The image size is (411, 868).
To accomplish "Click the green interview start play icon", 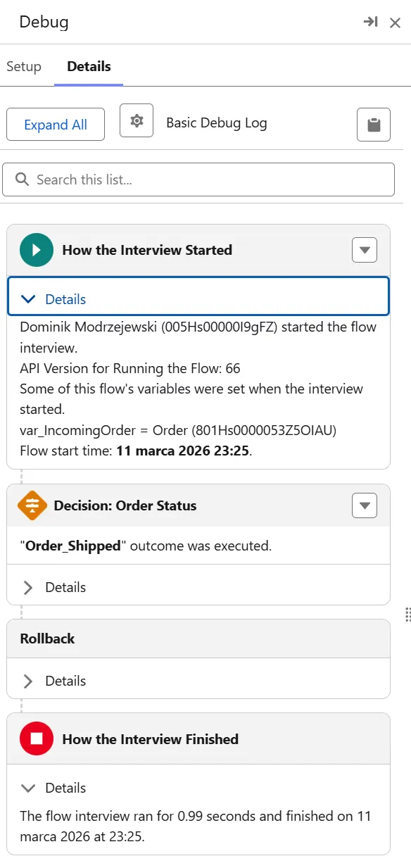I will [x=37, y=250].
